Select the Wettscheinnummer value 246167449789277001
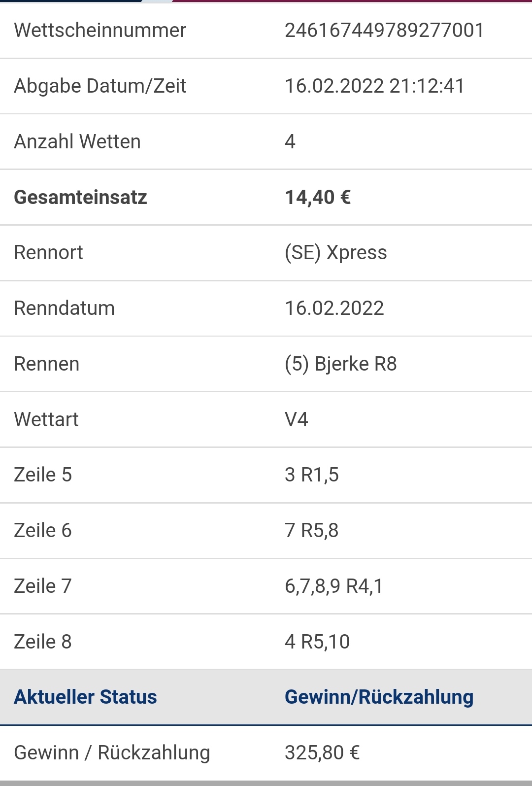 tap(384, 31)
